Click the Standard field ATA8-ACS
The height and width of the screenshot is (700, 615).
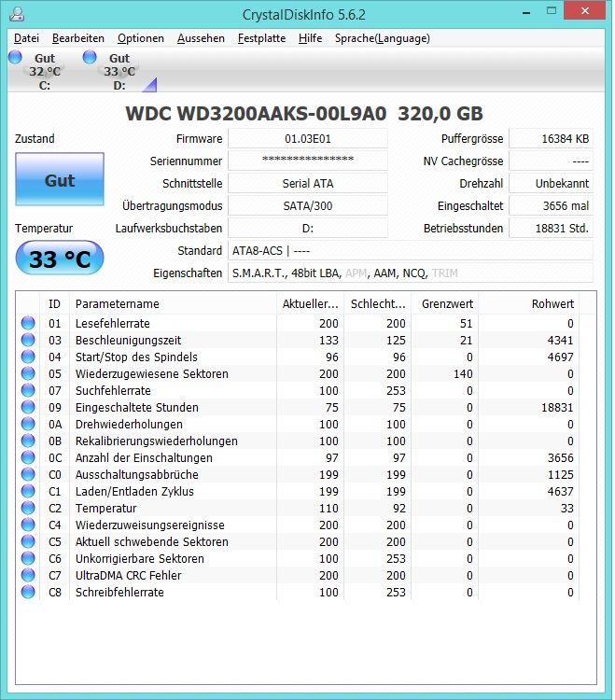[411, 250]
